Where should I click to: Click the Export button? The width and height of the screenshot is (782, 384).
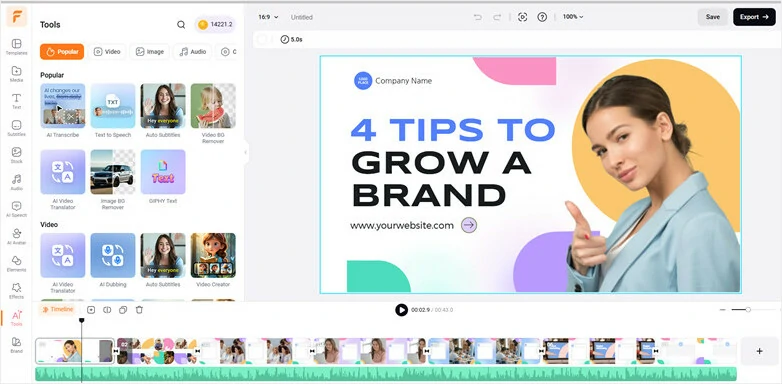pos(754,17)
